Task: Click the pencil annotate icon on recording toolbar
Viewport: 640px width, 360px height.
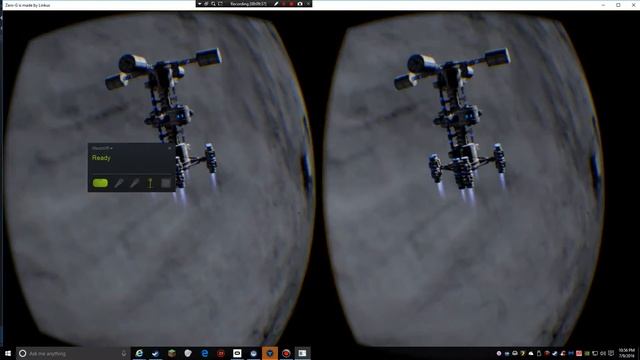Action: (x=276, y=4)
